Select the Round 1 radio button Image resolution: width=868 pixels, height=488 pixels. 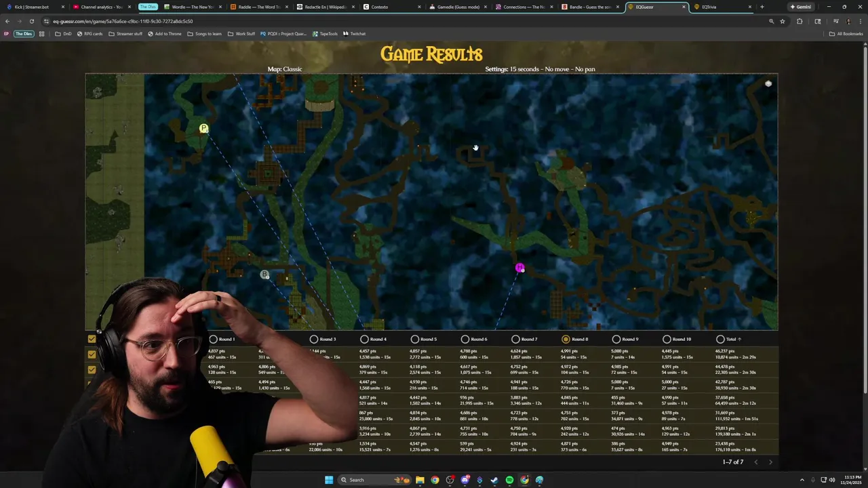click(214, 339)
